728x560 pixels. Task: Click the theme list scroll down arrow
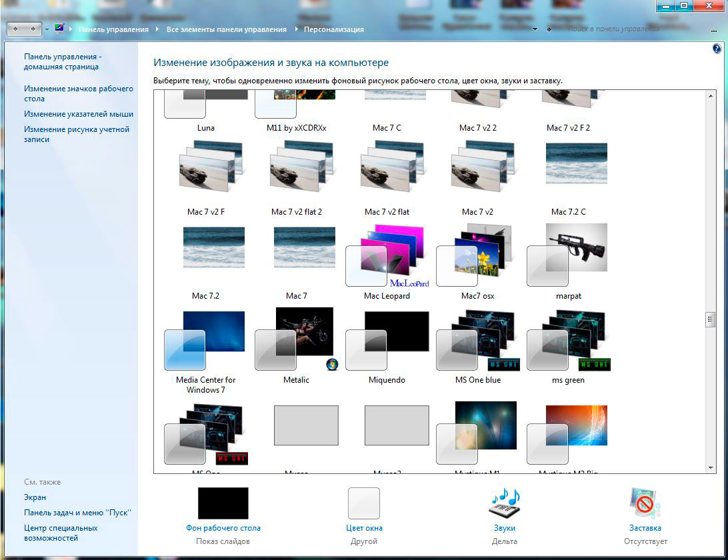pyautogui.click(x=711, y=467)
